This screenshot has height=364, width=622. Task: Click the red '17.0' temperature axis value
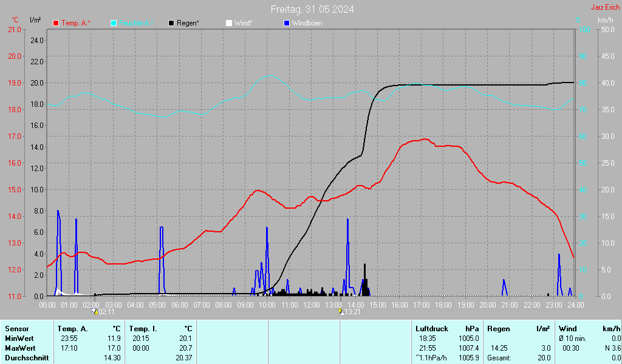tap(15, 136)
